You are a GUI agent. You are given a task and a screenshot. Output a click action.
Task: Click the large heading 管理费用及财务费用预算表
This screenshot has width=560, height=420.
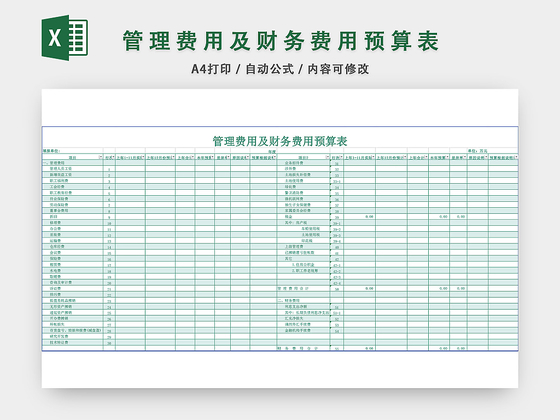[281, 41]
